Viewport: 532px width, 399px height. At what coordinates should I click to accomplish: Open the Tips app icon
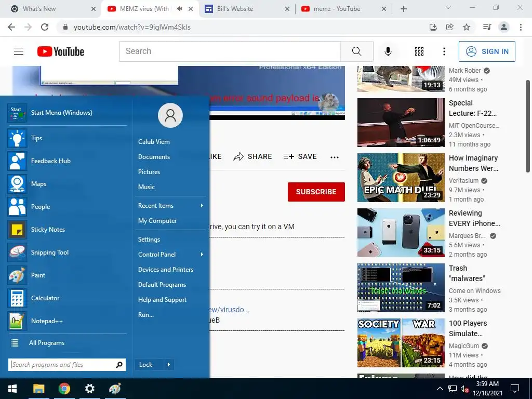point(17,138)
